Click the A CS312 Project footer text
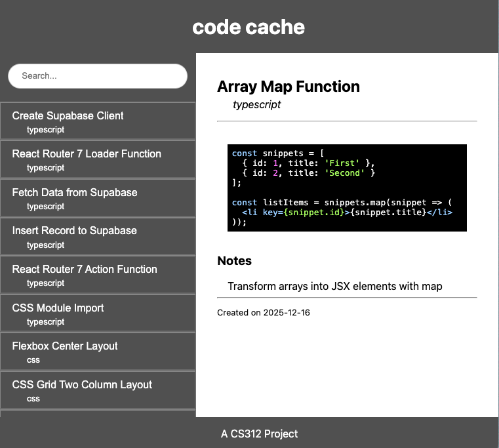Image resolution: width=499 pixels, height=448 pixels. (259, 434)
